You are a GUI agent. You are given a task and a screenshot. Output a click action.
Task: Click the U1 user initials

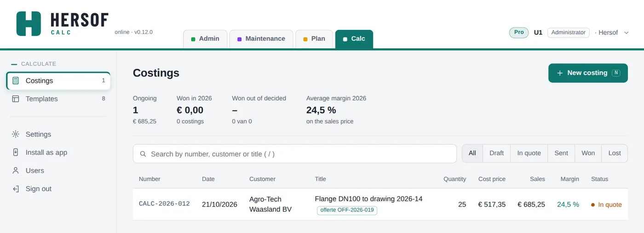coord(538,32)
